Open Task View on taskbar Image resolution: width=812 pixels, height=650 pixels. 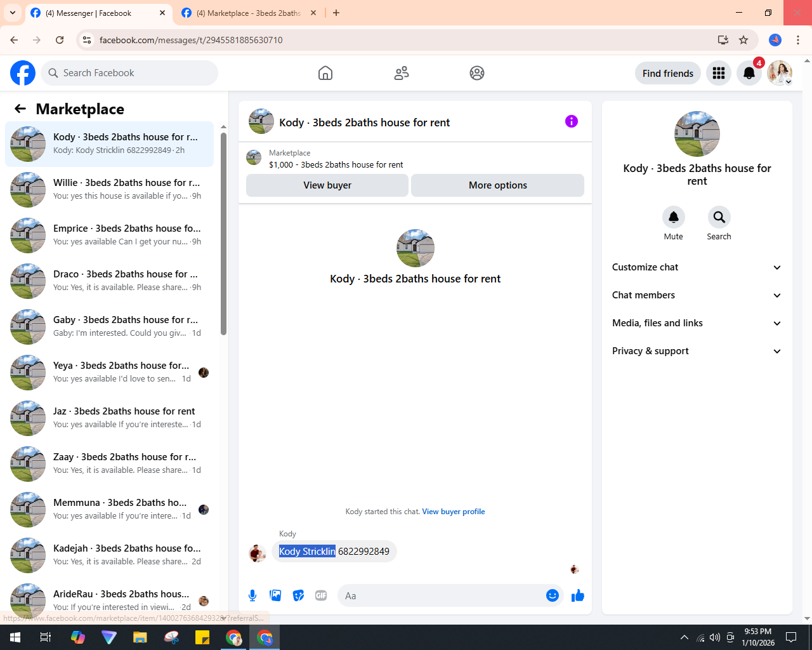click(46, 637)
